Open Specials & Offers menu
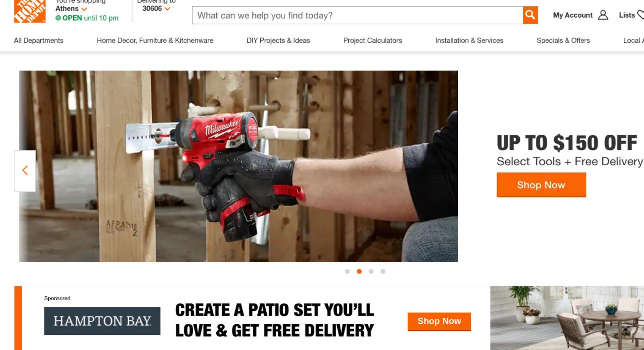The width and height of the screenshot is (644, 350). pyautogui.click(x=563, y=41)
